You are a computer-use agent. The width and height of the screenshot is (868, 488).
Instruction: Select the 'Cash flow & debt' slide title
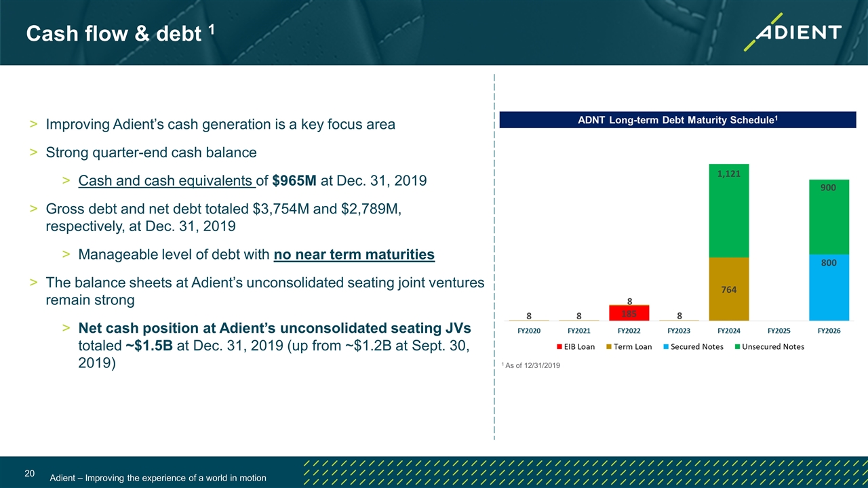(121, 33)
